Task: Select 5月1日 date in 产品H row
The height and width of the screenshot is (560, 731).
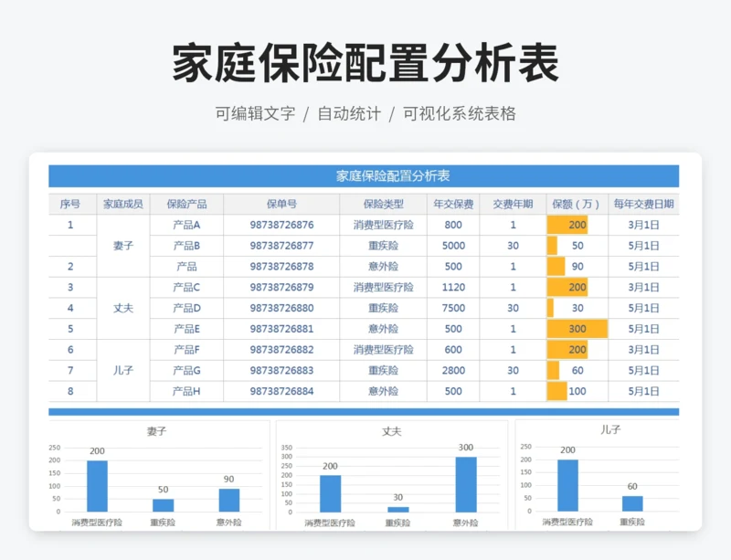Action: (x=643, y=391)
